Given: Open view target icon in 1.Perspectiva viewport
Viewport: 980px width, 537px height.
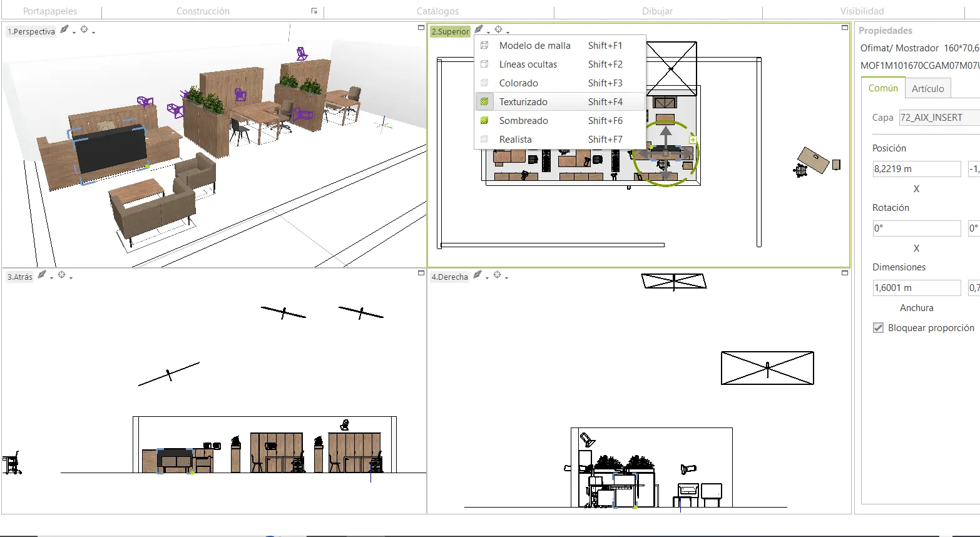Looking at the screenshot, I should (x=84, y=29).
